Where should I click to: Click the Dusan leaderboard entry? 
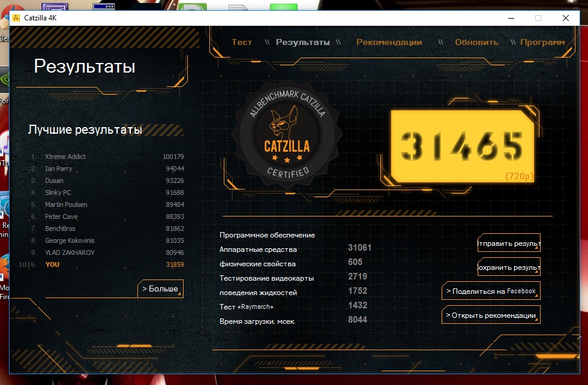click(x=107, y=181)
